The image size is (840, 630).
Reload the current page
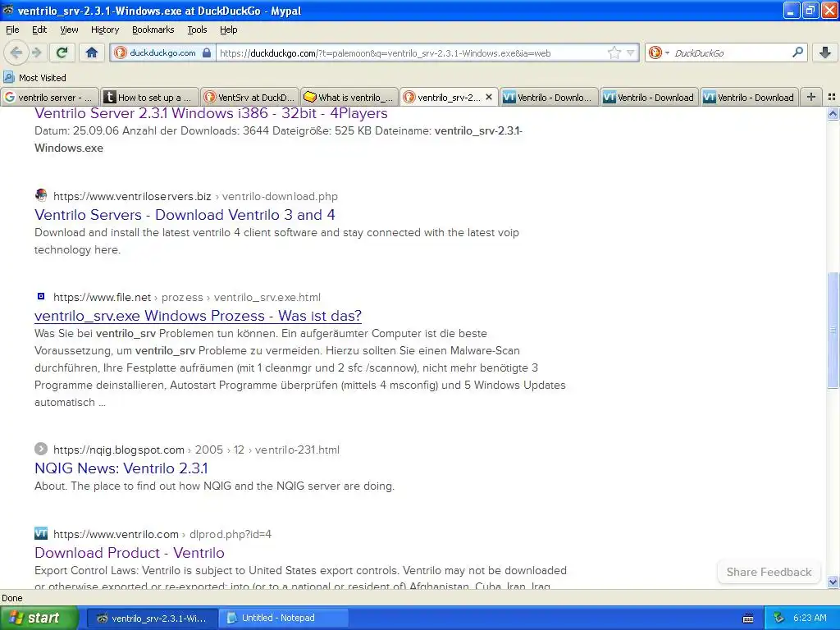[62, 52]
